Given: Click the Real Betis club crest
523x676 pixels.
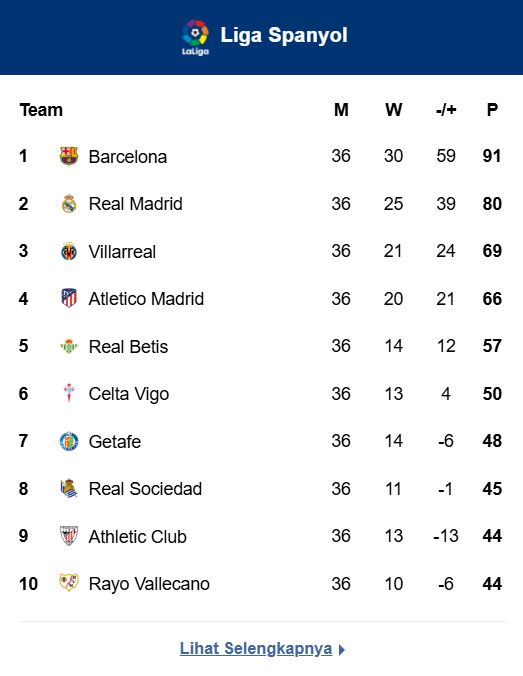Looking at the screenshot, I should (69, 346).
